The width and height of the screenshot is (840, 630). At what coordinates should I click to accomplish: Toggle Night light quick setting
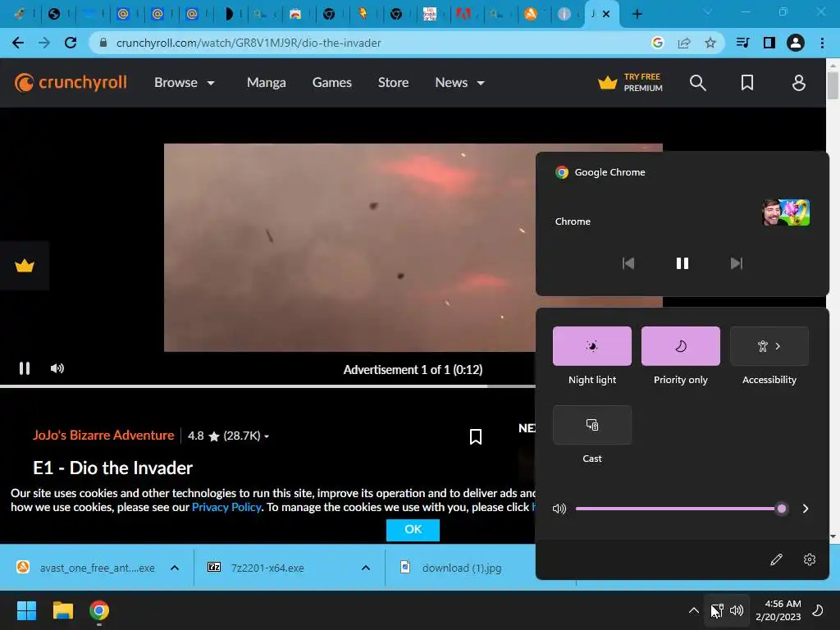click(592, 346)
